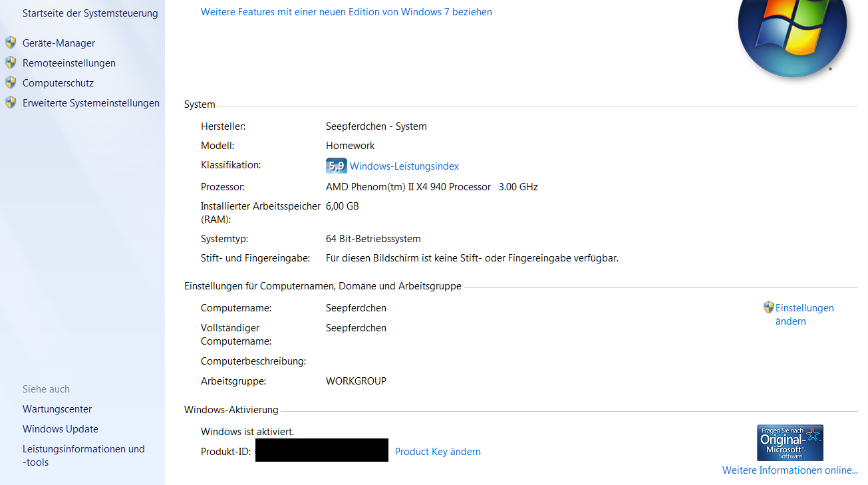The width and height of the screenshot is (868, 485).
Task: Open Windows Update
Action: pos(61,429)
